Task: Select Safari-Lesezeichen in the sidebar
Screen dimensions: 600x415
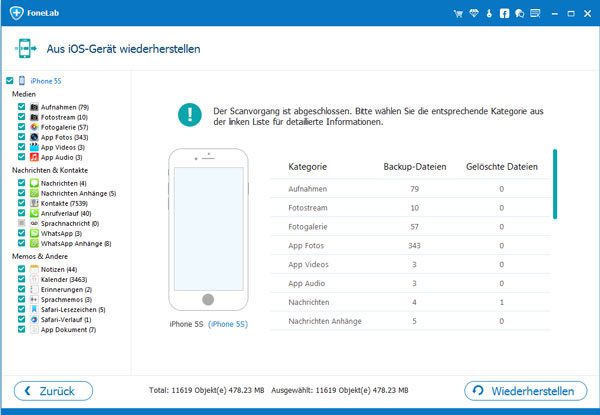Action: pyautogui.click(x=71, y=309)
